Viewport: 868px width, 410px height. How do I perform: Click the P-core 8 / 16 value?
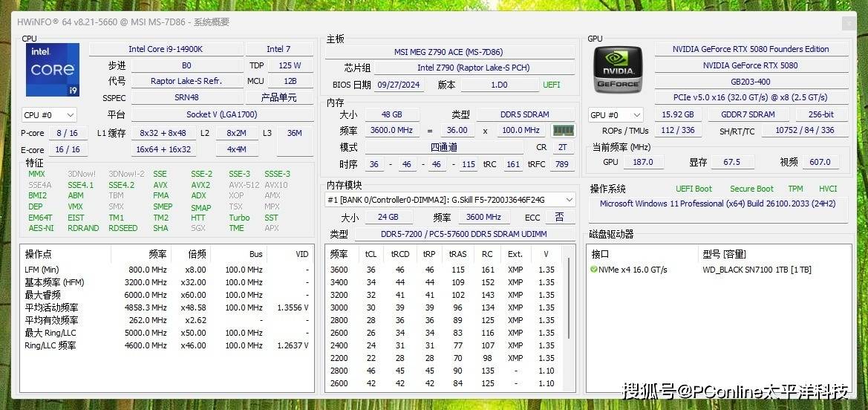click(x=67, y=133)
